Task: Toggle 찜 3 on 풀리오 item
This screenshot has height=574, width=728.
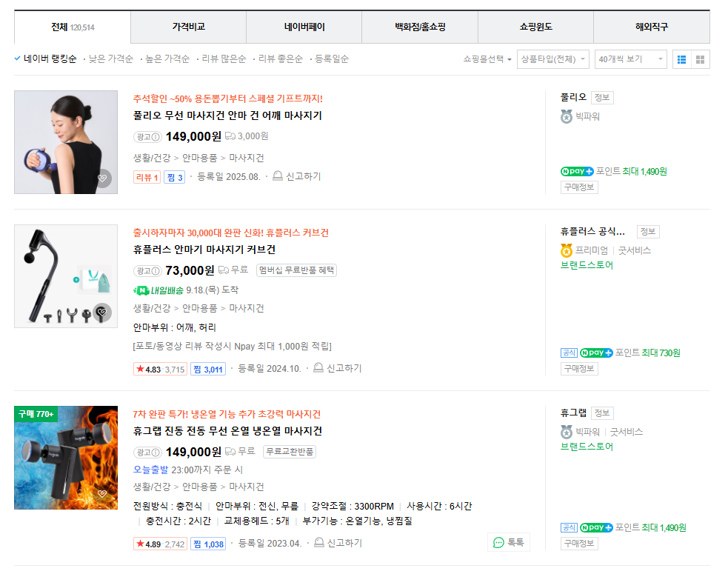Action: 175,177
